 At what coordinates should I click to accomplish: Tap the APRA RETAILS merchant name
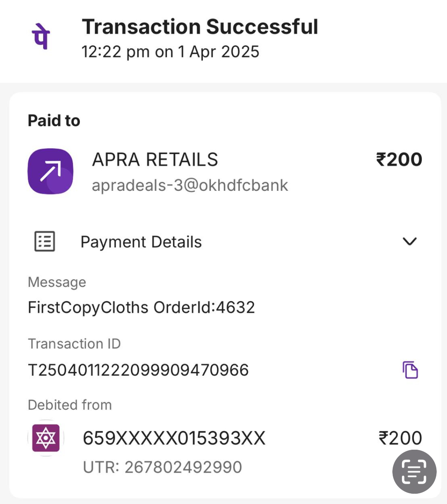[x=155, y=159]
